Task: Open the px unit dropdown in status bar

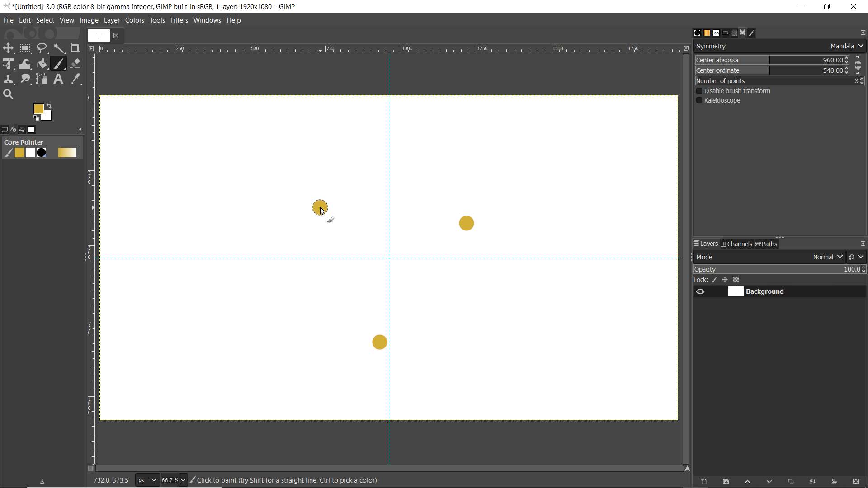Action: pyautogui.click(x=147, y=480)
